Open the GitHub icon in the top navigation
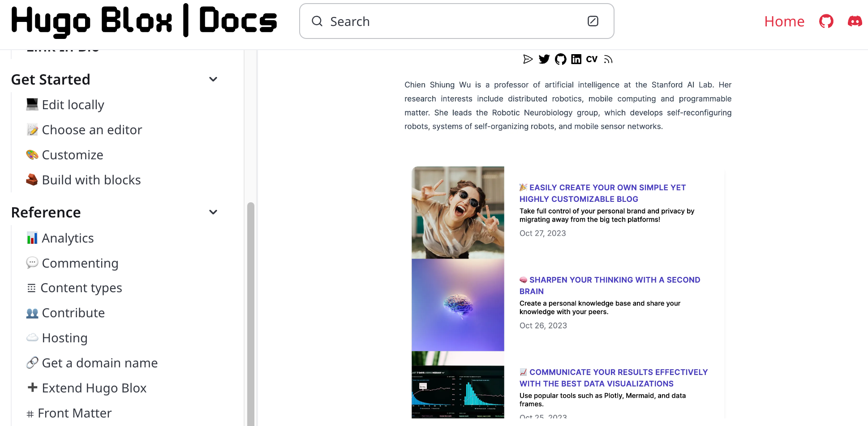Screen dimensions: 868x426 pos(826,21)
